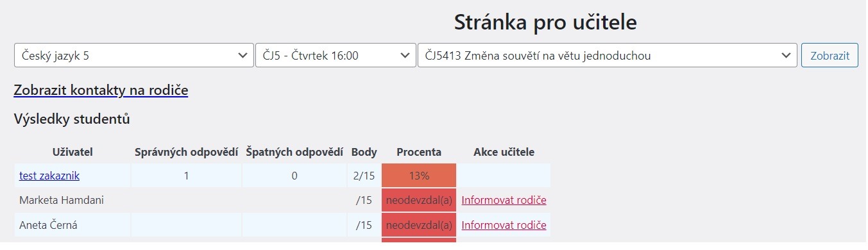
Task: Click the Správných odpovědí column header
Action: point(186,152)
